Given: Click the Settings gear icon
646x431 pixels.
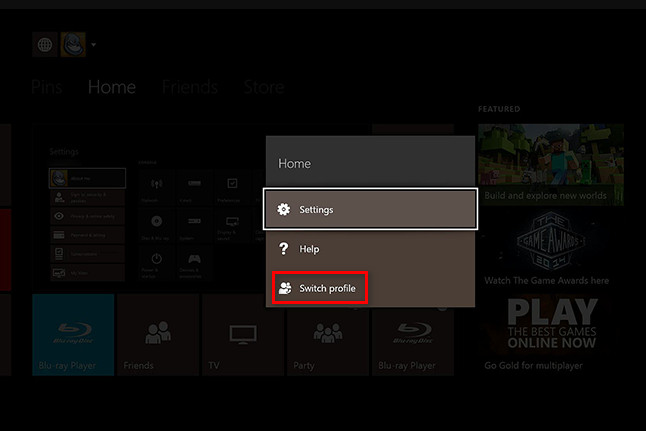Looking at the screenshot, I should (283, 209).
